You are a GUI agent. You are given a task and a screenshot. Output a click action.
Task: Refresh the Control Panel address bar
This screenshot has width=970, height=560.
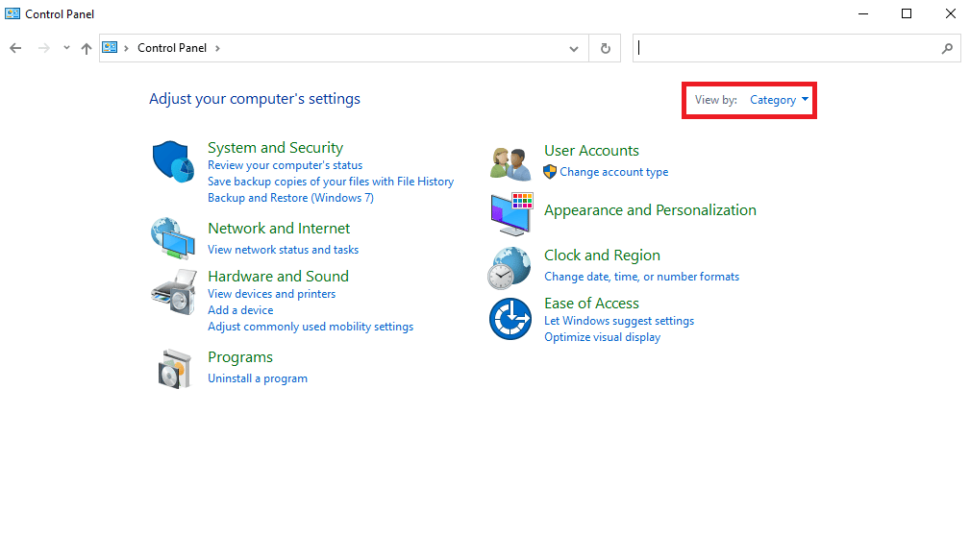605,48
